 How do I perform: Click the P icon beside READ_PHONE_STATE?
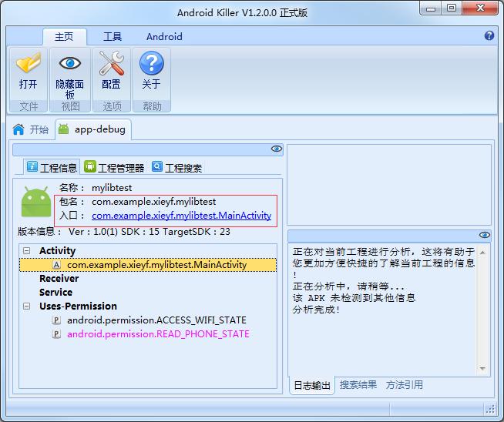click(56, 334)
